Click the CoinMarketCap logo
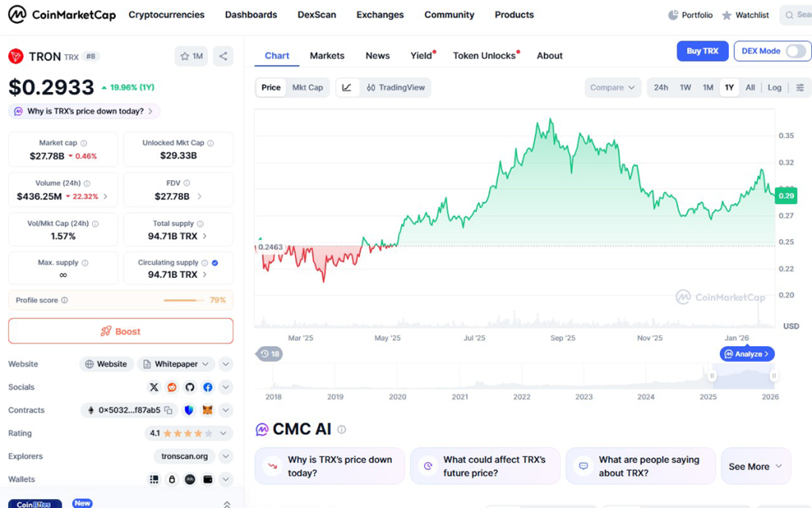This screenshot has width=812, height=508. [62, 14]
